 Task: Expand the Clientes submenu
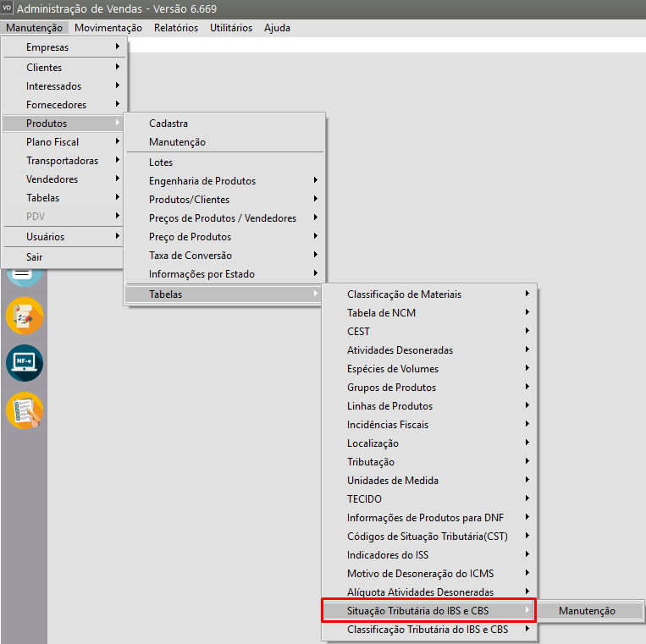click(x=44, y=68)
